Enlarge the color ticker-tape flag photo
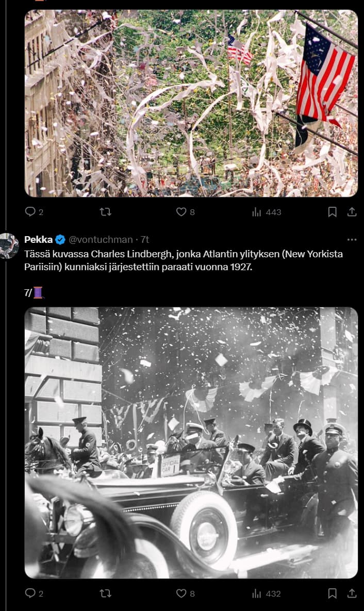 point(191,103)
